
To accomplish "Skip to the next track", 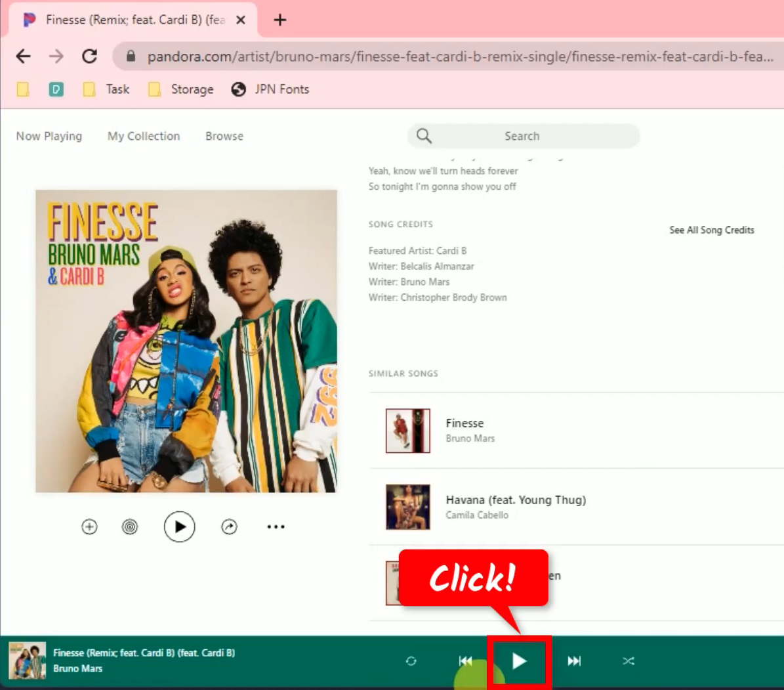I will (x=573, y=661).
